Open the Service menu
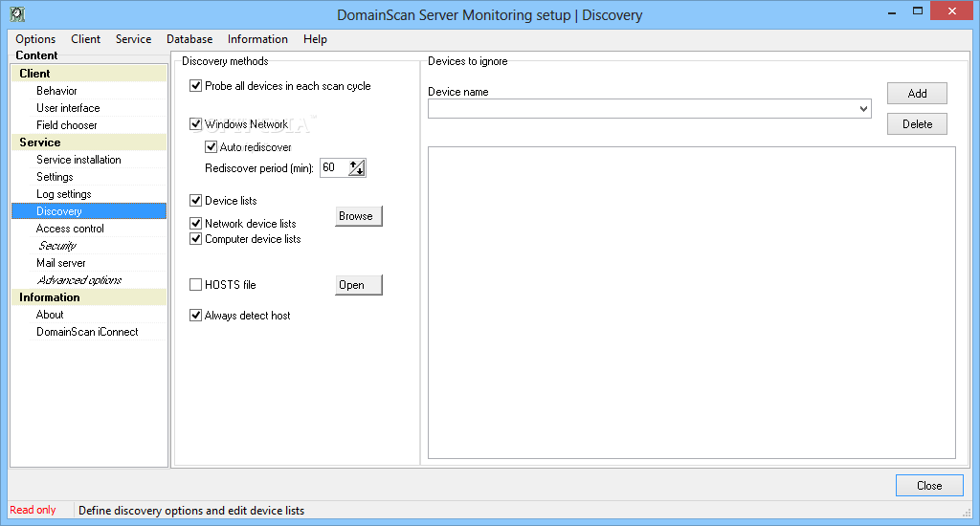980x526 pixels. point(133,38)
